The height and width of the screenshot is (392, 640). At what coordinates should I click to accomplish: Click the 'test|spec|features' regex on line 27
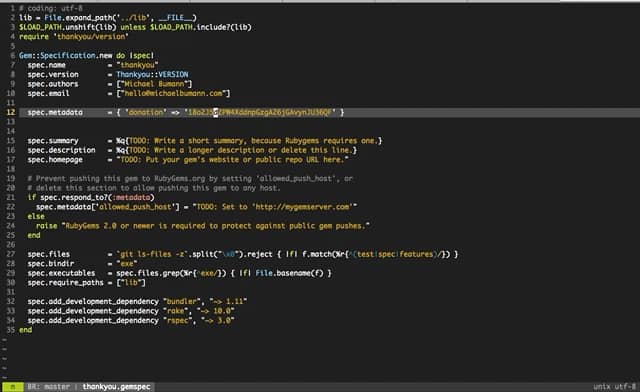[x=395, y=254]
